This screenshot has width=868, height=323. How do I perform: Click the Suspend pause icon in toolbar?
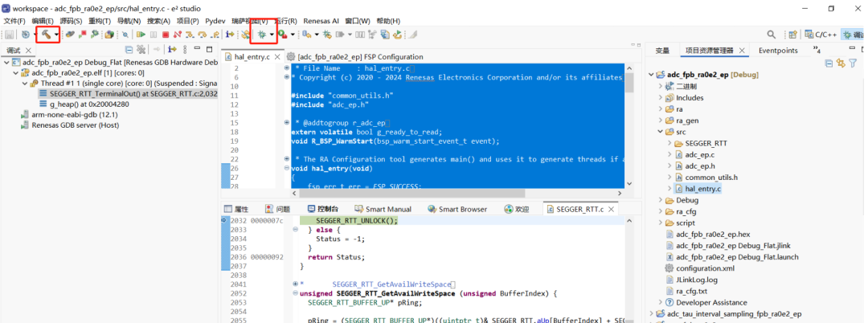click(x=154, y=35)
